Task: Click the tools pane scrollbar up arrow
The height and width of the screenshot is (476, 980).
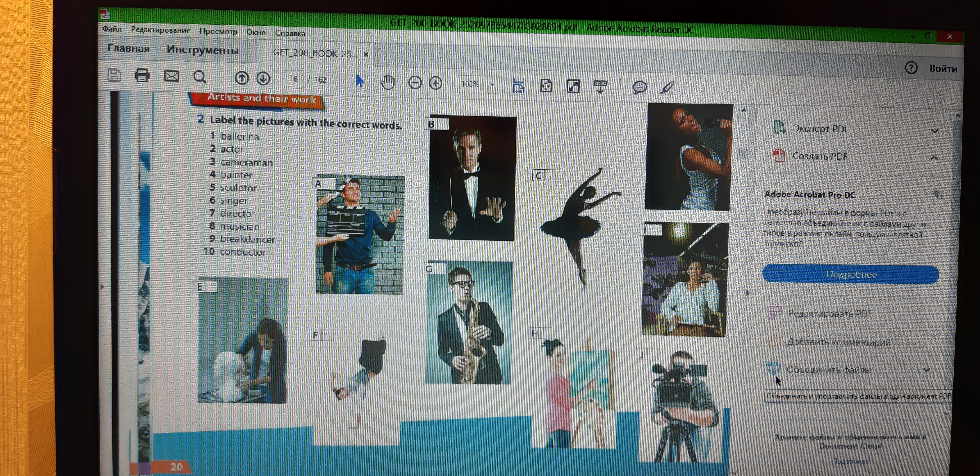Action: click(957, 115)
